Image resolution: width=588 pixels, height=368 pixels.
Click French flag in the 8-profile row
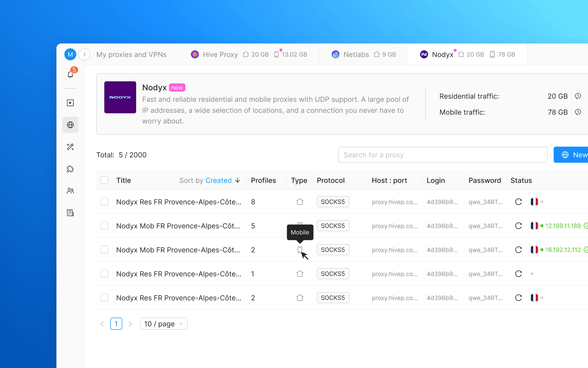coord(534,202)
